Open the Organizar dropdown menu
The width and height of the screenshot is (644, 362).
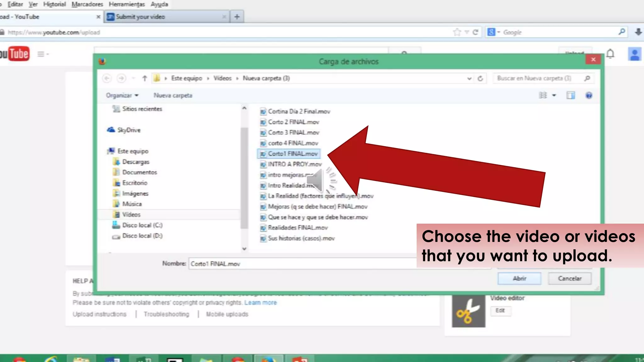tap(122, 95)
